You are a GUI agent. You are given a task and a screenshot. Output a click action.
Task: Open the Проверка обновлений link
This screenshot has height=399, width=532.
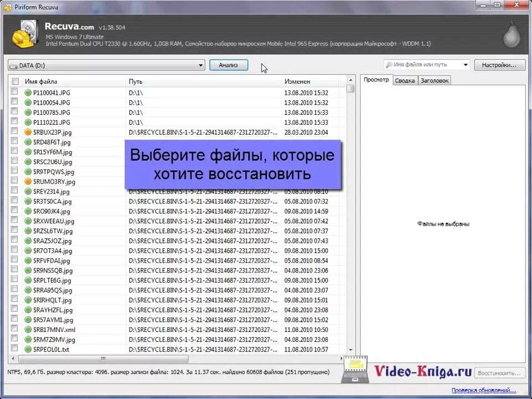[x=483, y=391]
